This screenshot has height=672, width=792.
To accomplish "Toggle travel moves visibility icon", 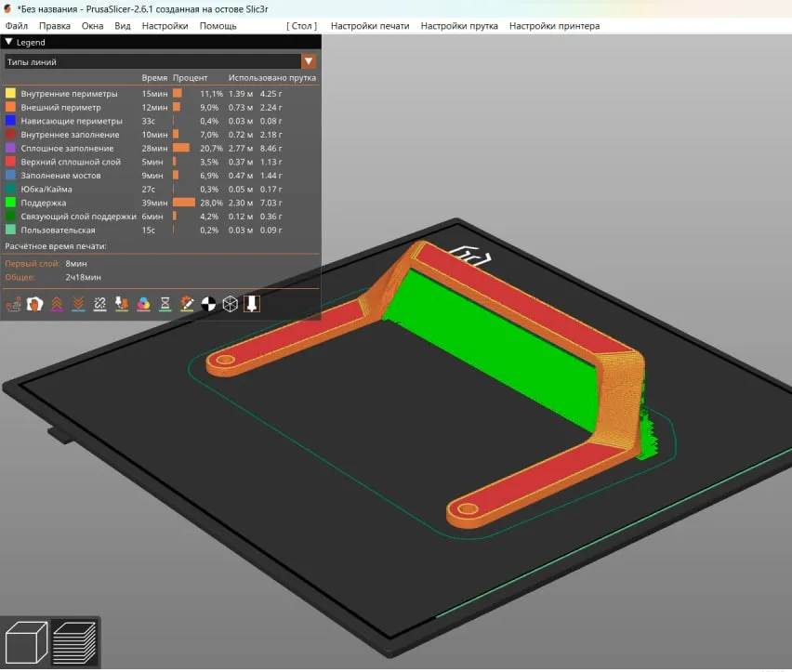I will pos(13,304).
